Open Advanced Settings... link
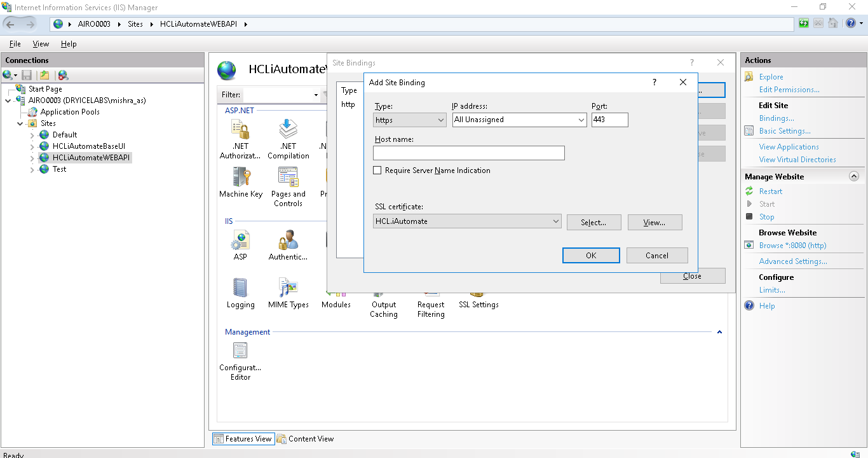This screenshot has width=868, height=458. click(x=793, y=261)
